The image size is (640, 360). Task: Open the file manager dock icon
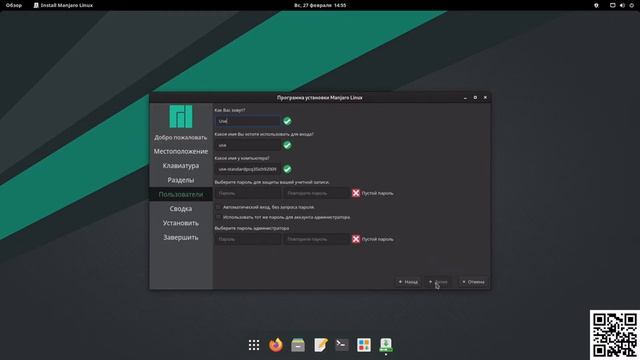298,345
